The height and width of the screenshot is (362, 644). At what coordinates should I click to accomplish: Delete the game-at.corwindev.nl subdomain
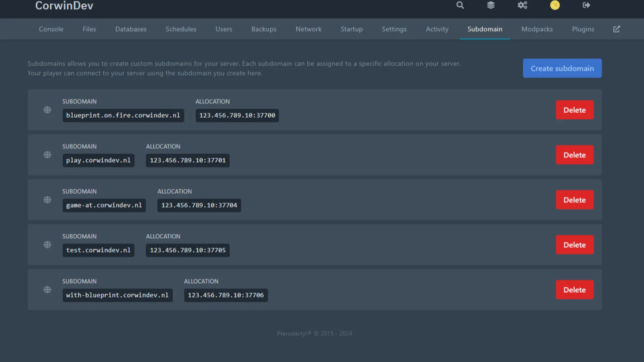[575, 199]
